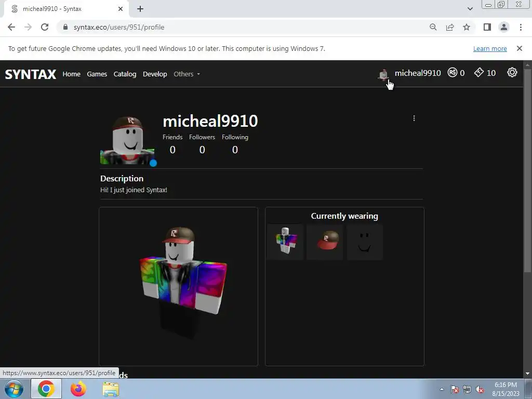Close the micheal9910 - Syntax tab
Screen dimensions: 532x399
point(121,9)
